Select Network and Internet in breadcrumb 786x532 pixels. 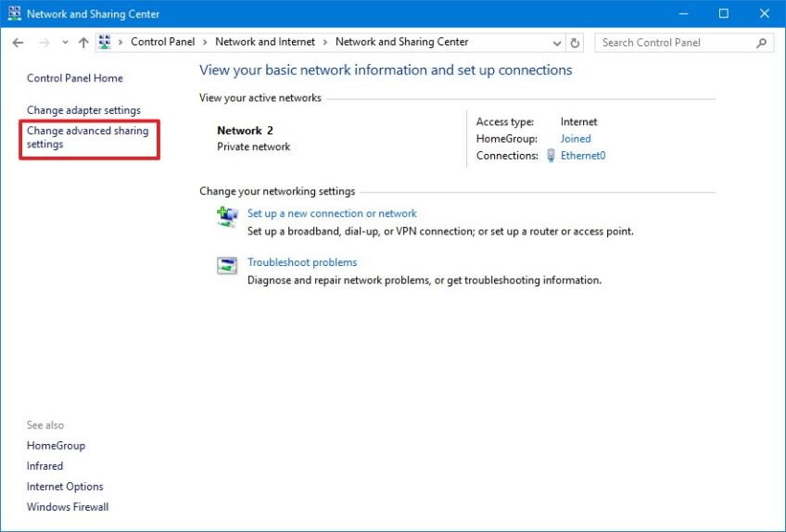(265, 42)
